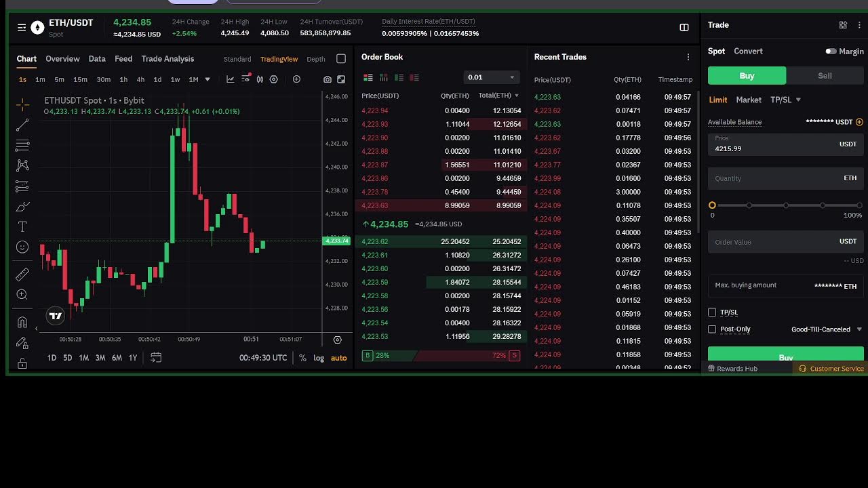Switch to the Sell side

click(825, 76)
